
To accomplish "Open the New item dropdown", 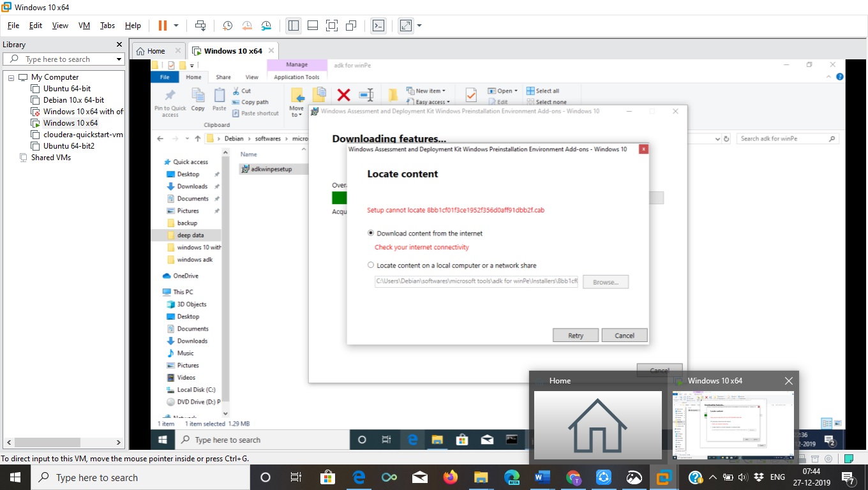I will (426, 91).
